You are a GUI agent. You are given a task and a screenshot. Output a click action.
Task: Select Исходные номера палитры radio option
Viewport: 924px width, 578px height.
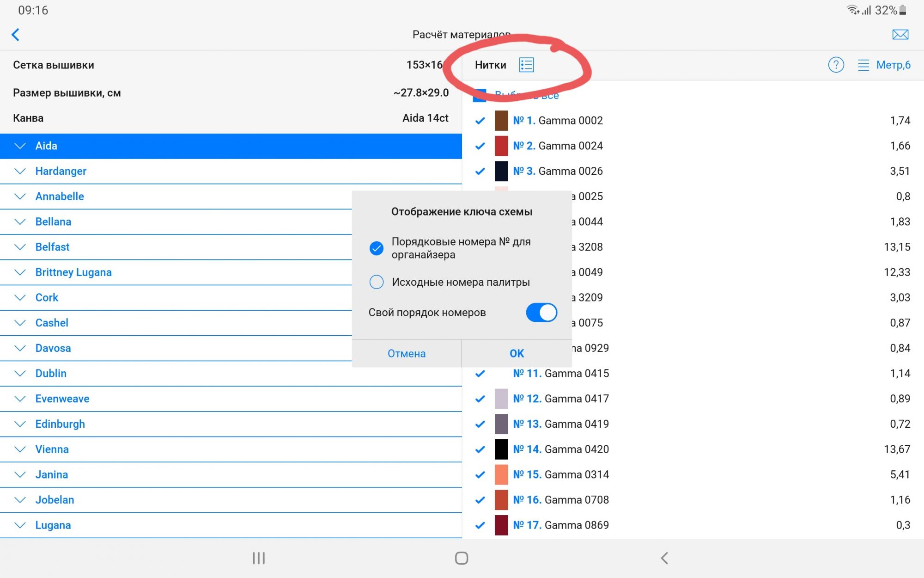(377, 282)
